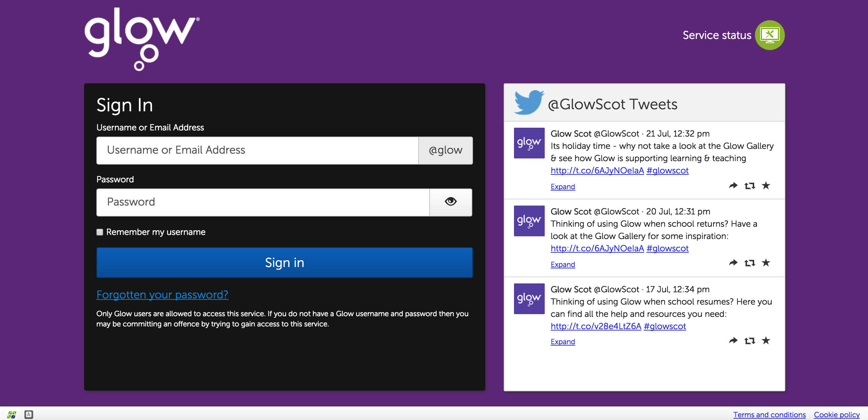
Task: Click Glow avatar on 20 Jul tweet
Action: click(x=529, y=221)
